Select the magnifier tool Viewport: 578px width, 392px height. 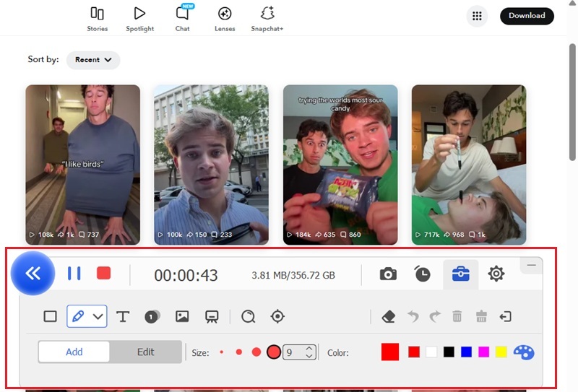coord(249,316)
